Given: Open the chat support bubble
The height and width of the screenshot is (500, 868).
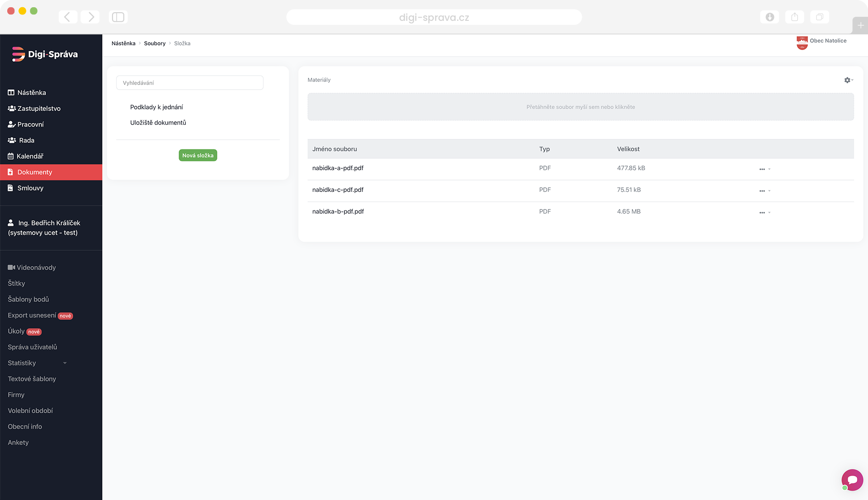Looking at the screenshot, I should pos(852,480).
